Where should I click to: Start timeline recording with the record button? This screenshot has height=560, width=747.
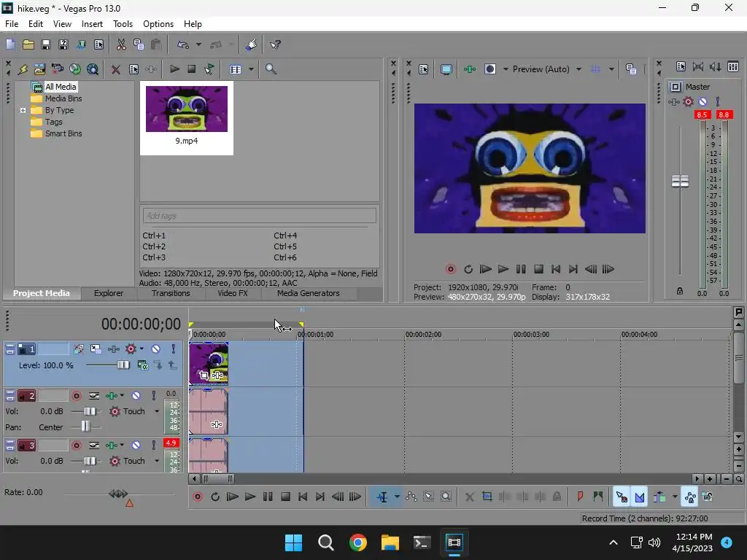click(197, 497)
